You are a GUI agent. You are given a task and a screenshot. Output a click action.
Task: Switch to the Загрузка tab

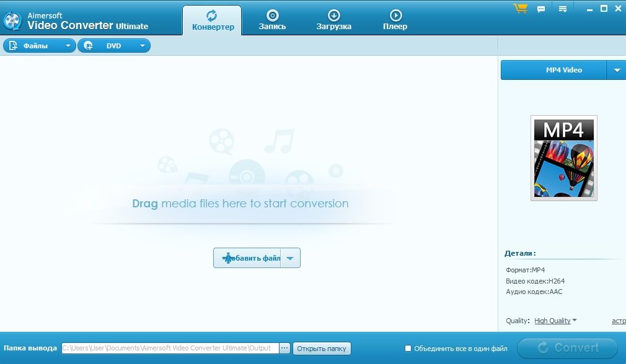pos(333,20)
